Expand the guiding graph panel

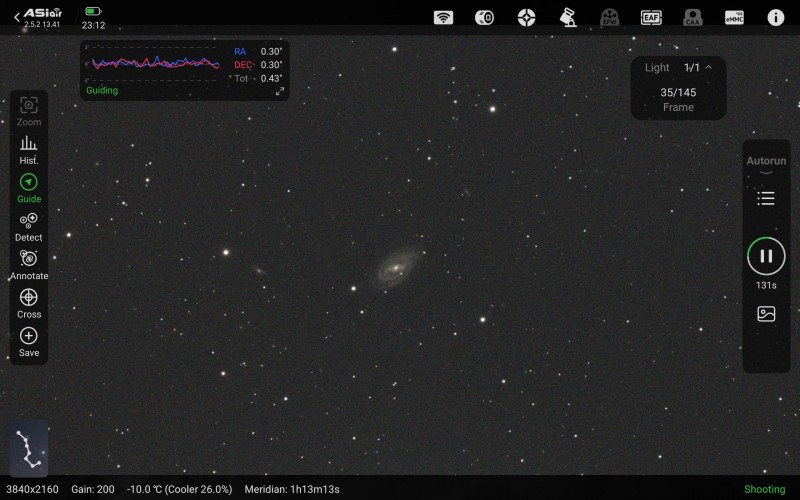coord(280,91)
